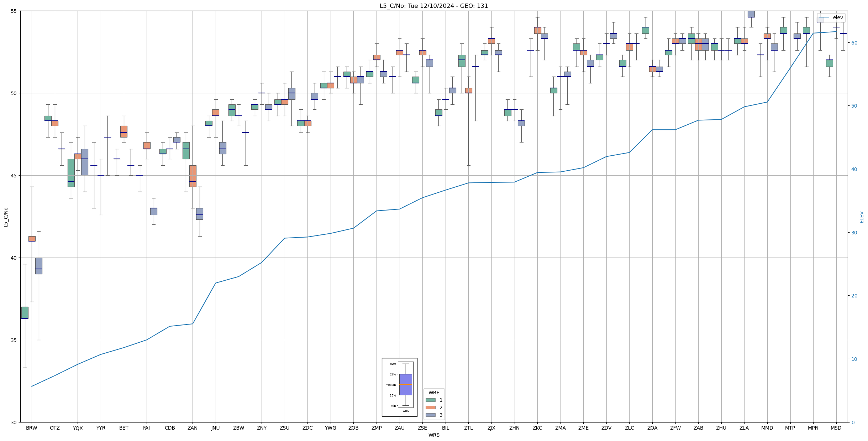Click the ELEV right axis label
This screenshot has width=868, height=441.
tap(862, 217)
